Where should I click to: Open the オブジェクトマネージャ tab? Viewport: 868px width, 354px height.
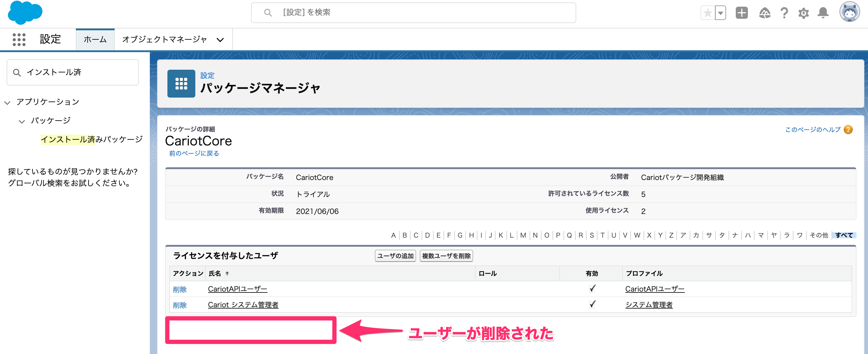coord(164,39)
